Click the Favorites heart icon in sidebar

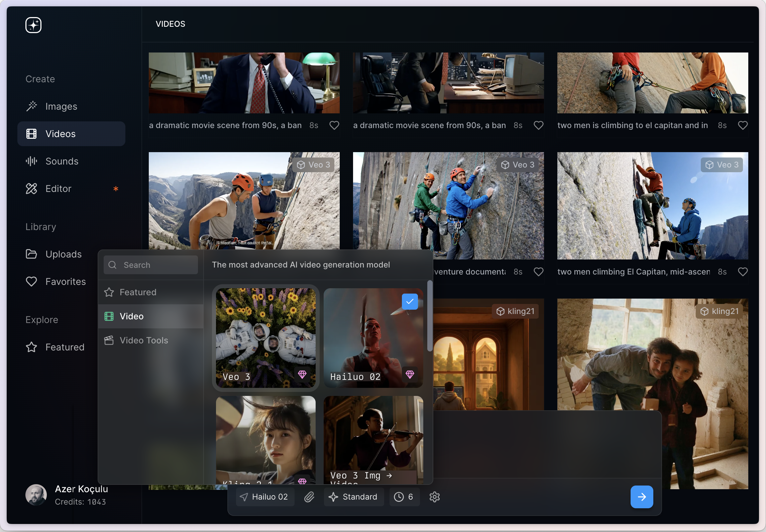point(31,282)
